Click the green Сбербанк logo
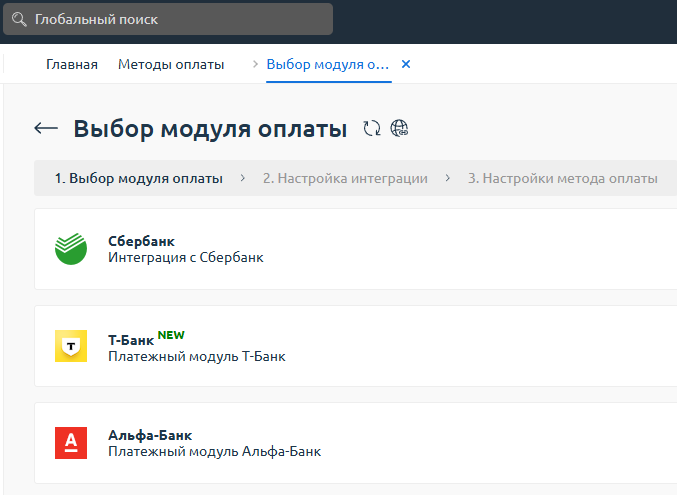 coord(71,249)
